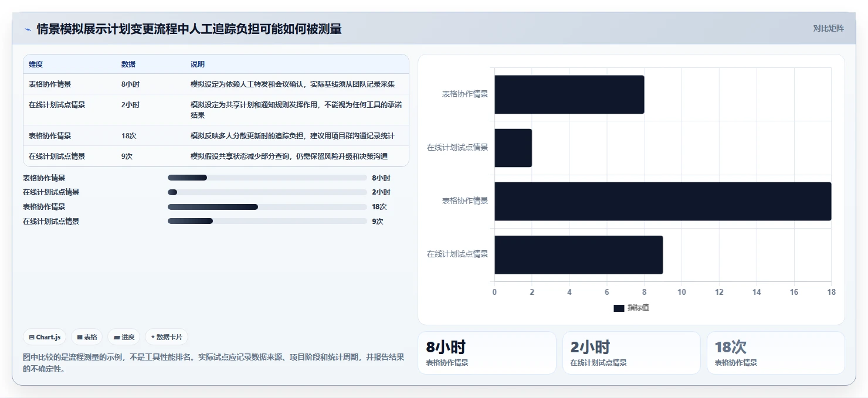Click the 维度 column header
Image resolution: width=868 pixels, height=398 pixels.
point(36,64)
